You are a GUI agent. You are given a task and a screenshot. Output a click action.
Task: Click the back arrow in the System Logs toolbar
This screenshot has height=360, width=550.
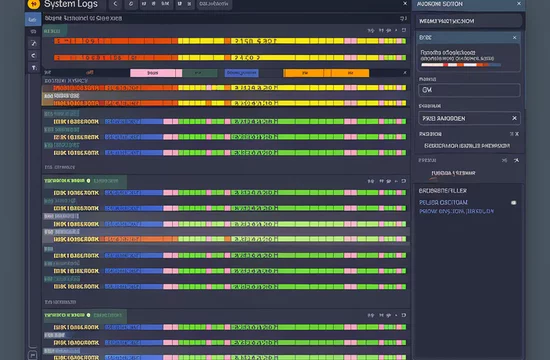coord(115,4)
